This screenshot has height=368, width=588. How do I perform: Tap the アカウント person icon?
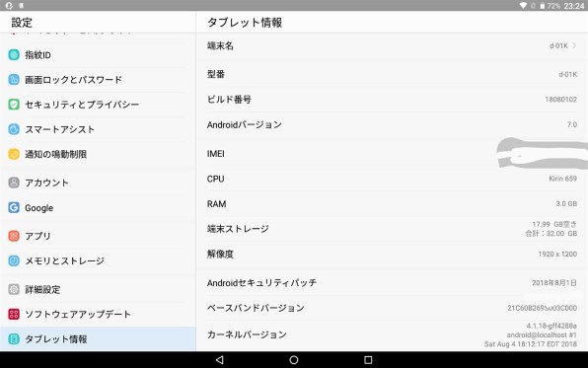[x=14, y=183]
